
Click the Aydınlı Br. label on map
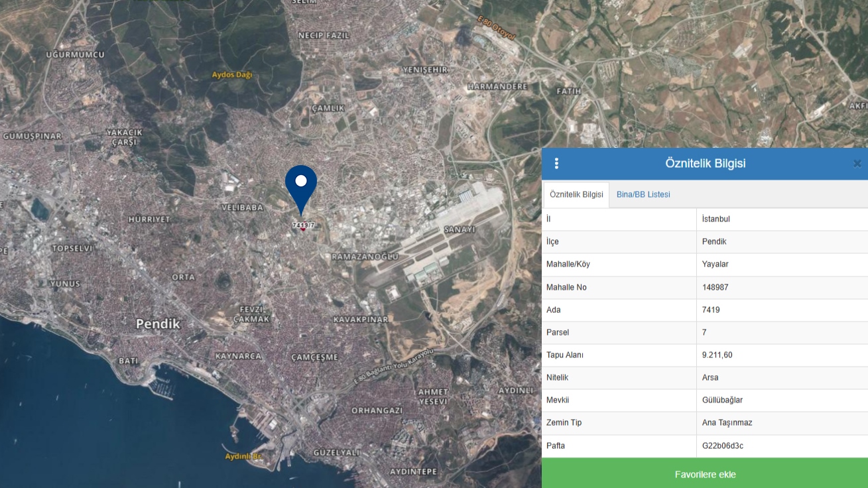coord(244,457)
